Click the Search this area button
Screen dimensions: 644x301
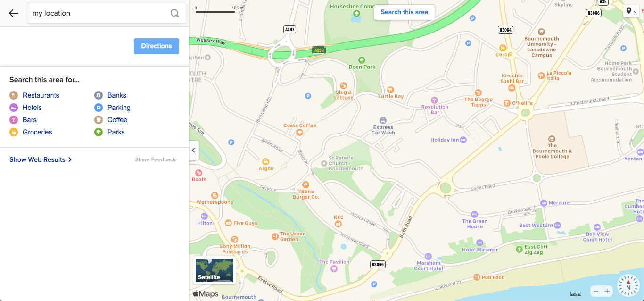[x=405, y=12]
